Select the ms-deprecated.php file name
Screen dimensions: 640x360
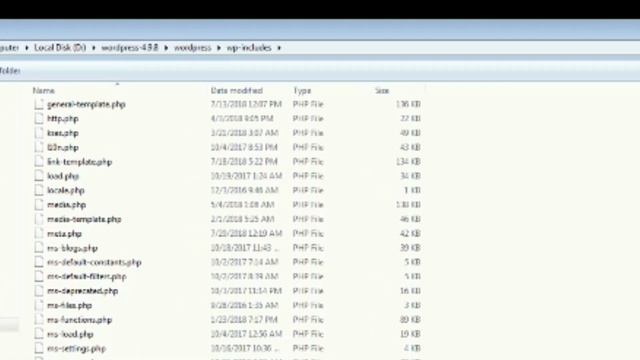point(82,291)
